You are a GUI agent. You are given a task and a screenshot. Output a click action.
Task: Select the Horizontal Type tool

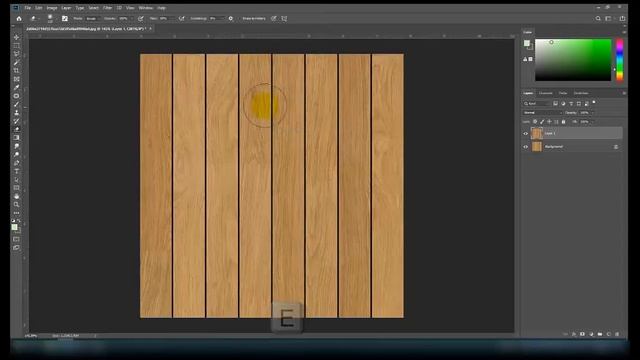coord(16,171)
